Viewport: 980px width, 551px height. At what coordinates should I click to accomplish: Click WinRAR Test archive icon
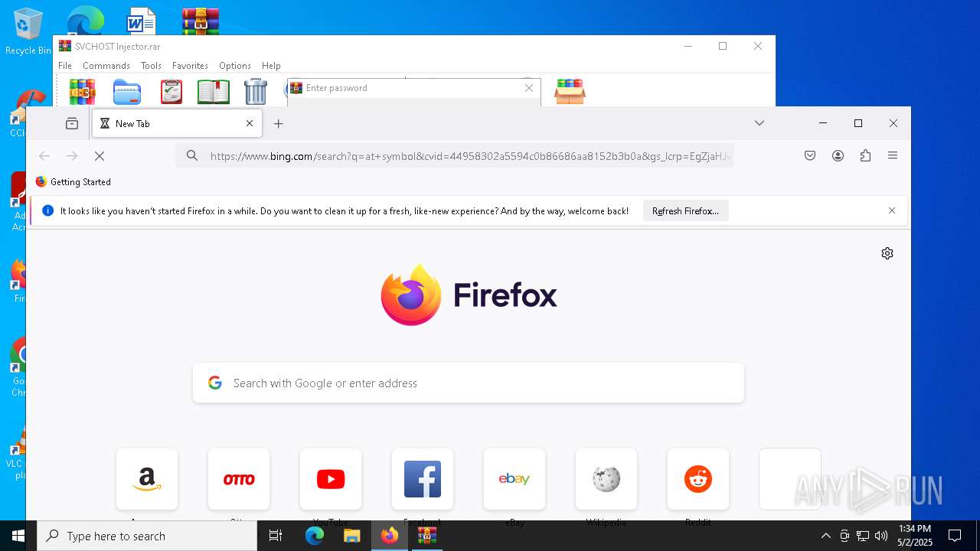tap(171, 92)
